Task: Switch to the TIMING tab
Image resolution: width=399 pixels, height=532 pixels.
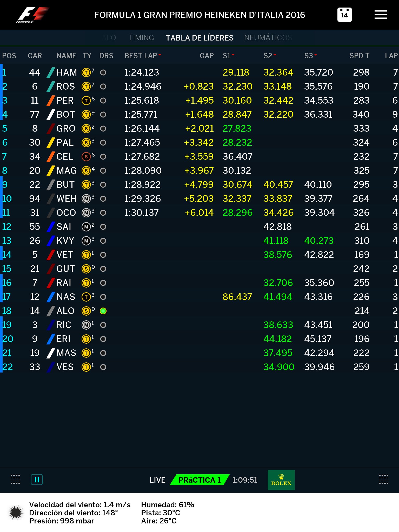Action: tap(141, 38)
